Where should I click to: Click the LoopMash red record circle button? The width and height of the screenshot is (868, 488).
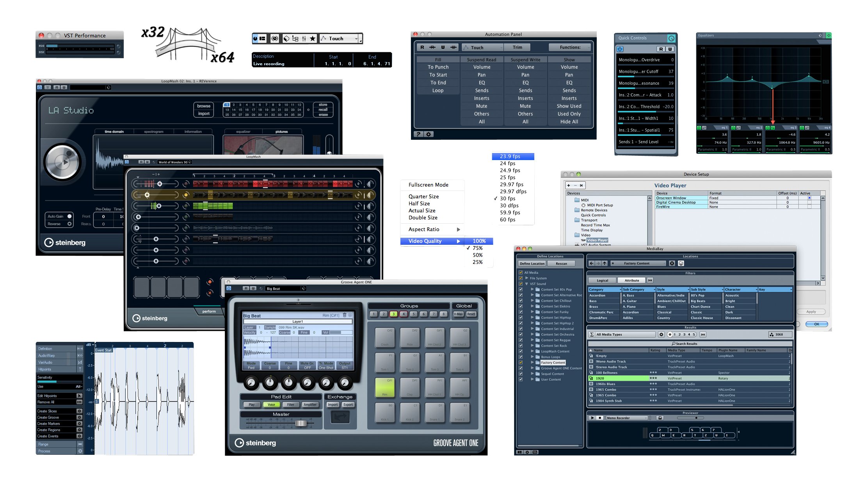tap(210, 282)
